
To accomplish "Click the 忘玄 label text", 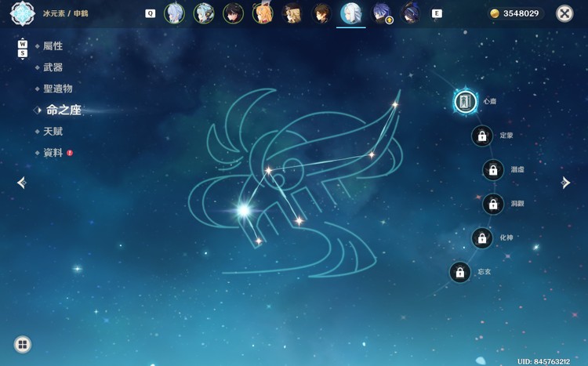I will (485, 272).
